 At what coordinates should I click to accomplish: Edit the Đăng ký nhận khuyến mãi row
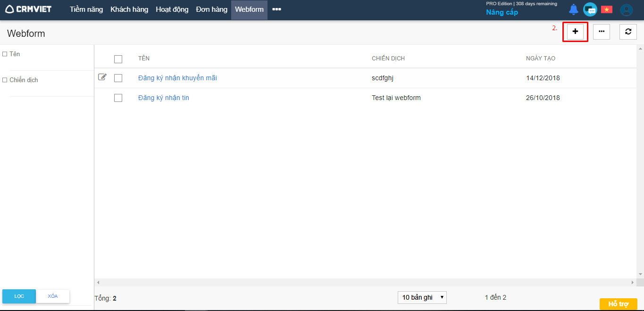tap(102, 77)
